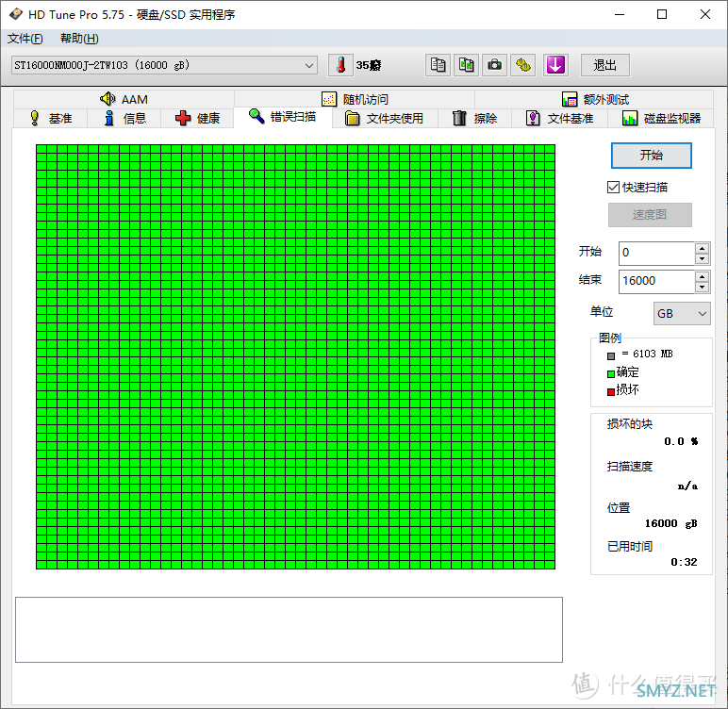
Task: Switch to the 文件基准 tab
Action: click(559, 119)
